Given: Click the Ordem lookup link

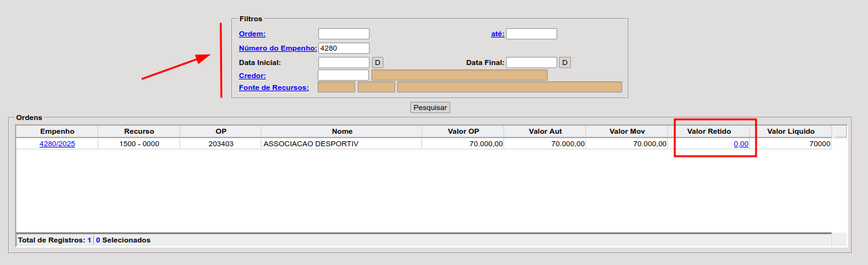Looking at the screenshot, I should pyautogui.click(x=252, y=34).
